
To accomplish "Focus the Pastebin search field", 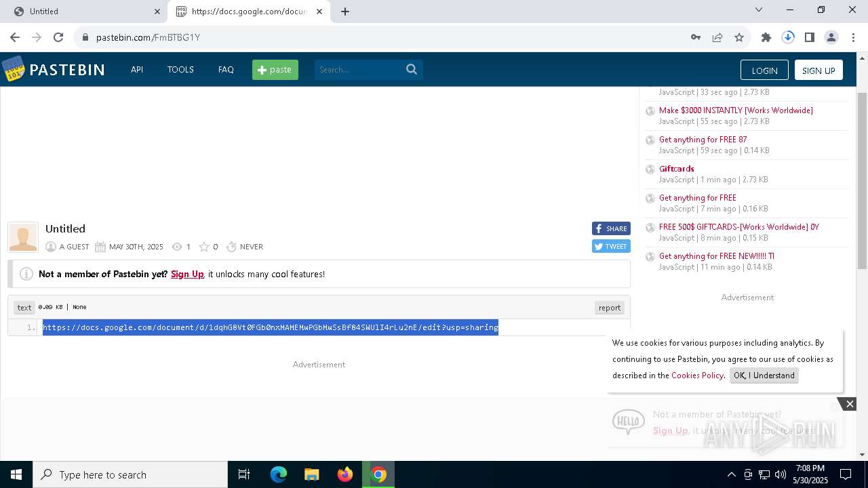I will click(358, 70).
